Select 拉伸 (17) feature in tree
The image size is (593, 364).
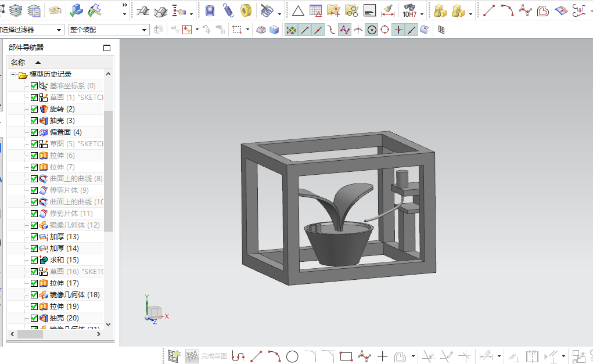coord(64,283)
